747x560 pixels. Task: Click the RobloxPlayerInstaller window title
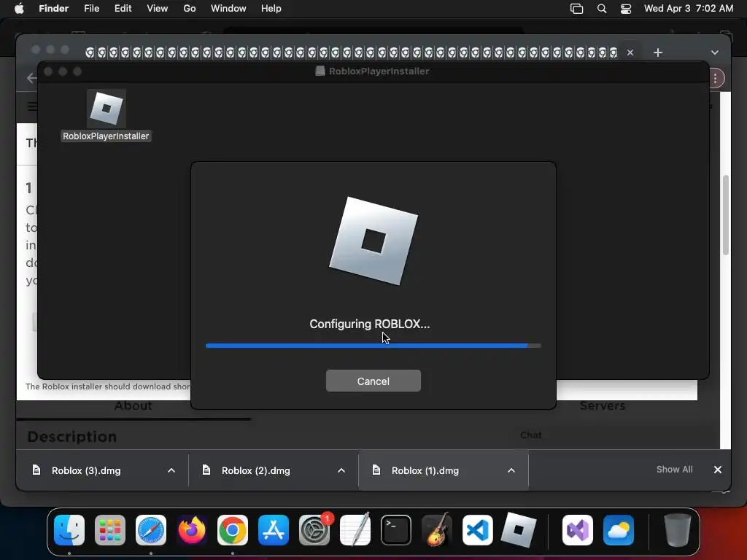click(x=379, y=71)
